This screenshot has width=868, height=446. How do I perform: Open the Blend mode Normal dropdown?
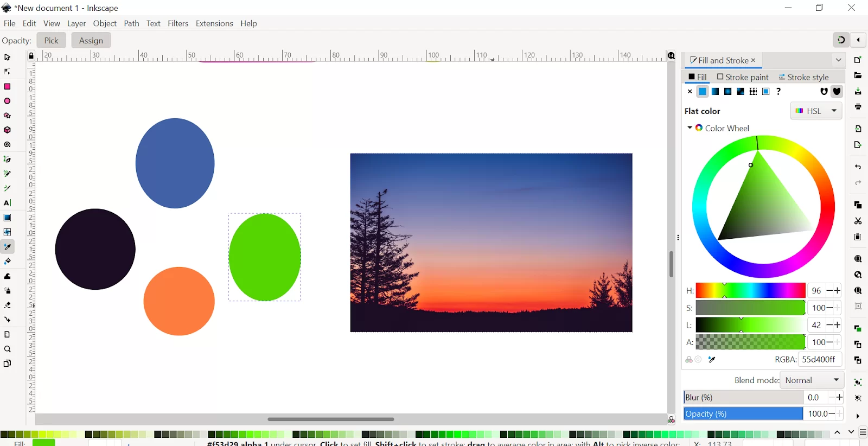click(812, 380)
